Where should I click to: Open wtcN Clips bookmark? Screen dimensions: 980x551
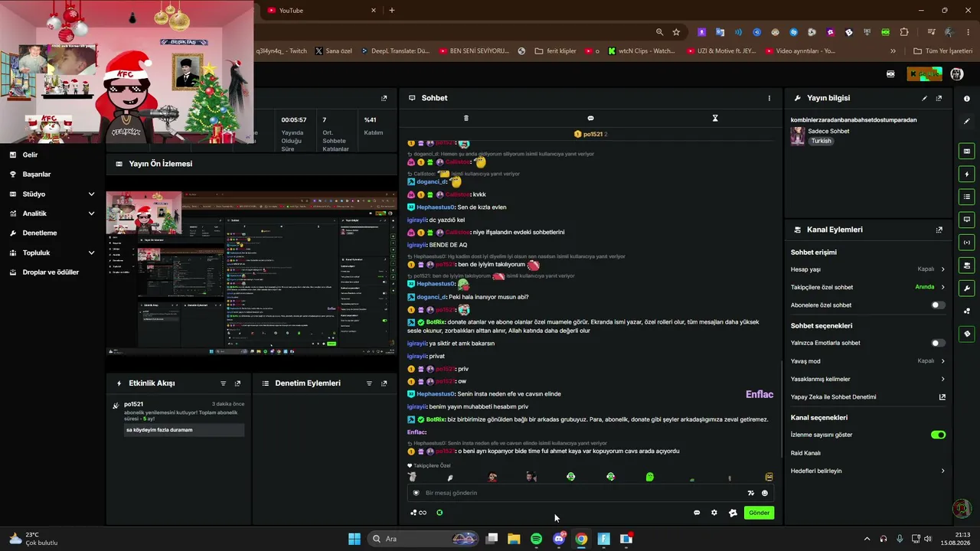coord(642,51)
